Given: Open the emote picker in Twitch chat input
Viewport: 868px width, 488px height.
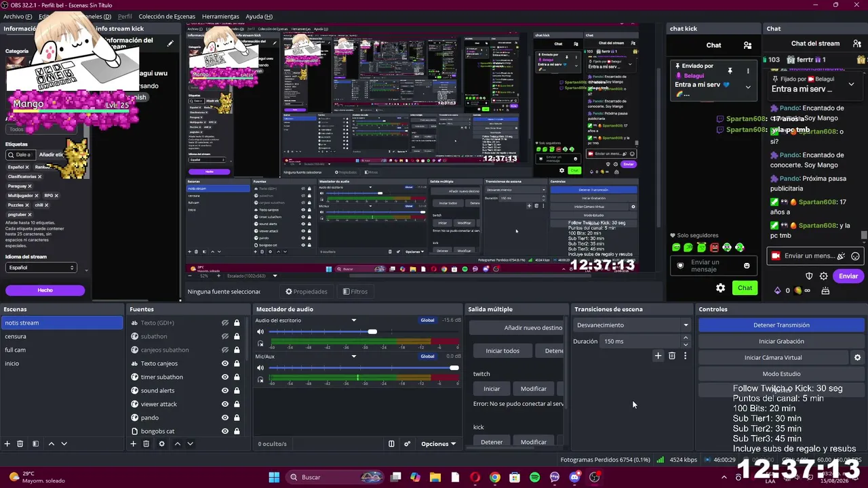Looking at the screenshot, I should pos(855,256).
